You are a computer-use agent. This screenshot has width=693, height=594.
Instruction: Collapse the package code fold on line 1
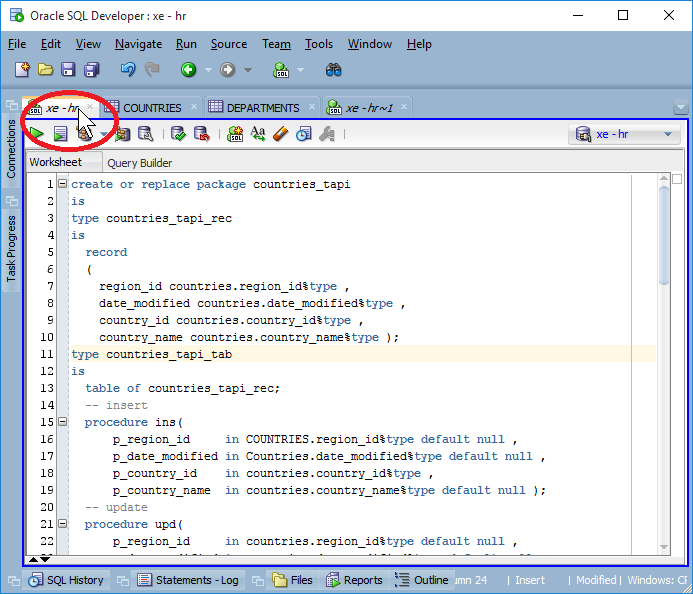point(62,184)
